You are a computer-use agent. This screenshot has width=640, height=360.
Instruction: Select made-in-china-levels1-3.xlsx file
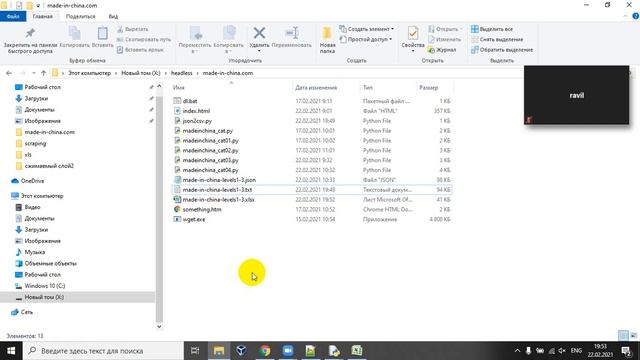(x=218, y=200)
